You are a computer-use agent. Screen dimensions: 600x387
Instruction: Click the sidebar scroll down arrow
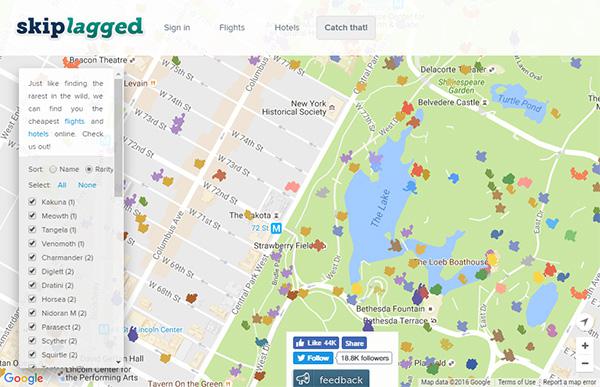pyautogui.click(x=118, y=361)
